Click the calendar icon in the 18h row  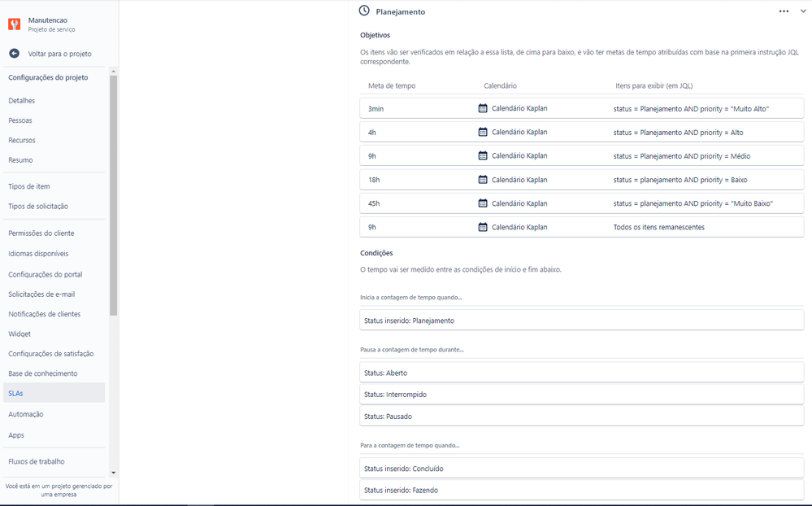(483, 180)
